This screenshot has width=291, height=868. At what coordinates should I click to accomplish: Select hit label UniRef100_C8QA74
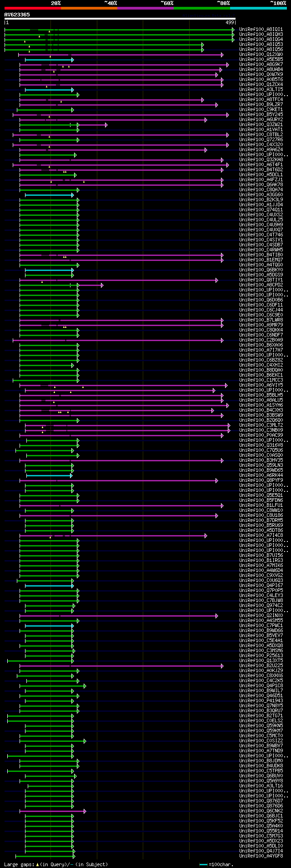pos(261,190)
